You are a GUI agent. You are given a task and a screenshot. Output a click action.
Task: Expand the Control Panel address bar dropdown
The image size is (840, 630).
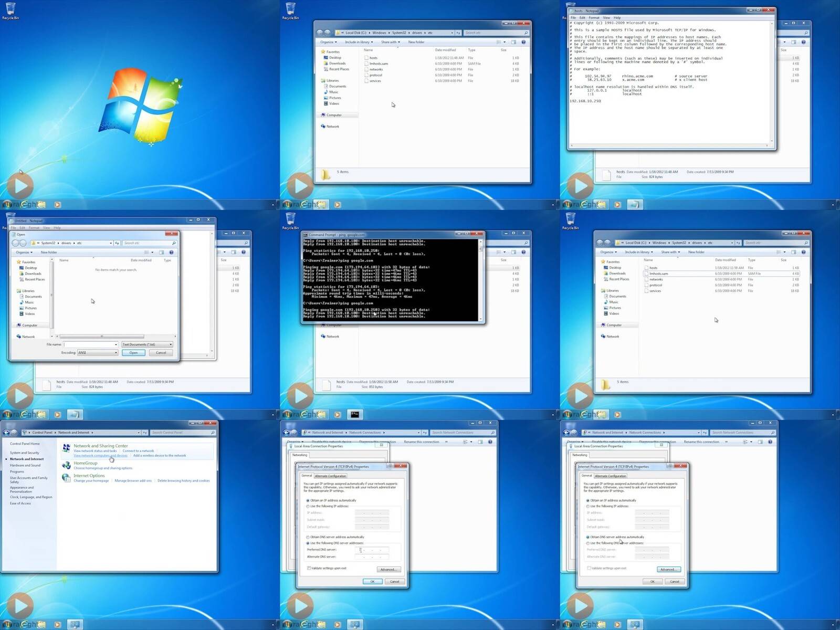139,433
